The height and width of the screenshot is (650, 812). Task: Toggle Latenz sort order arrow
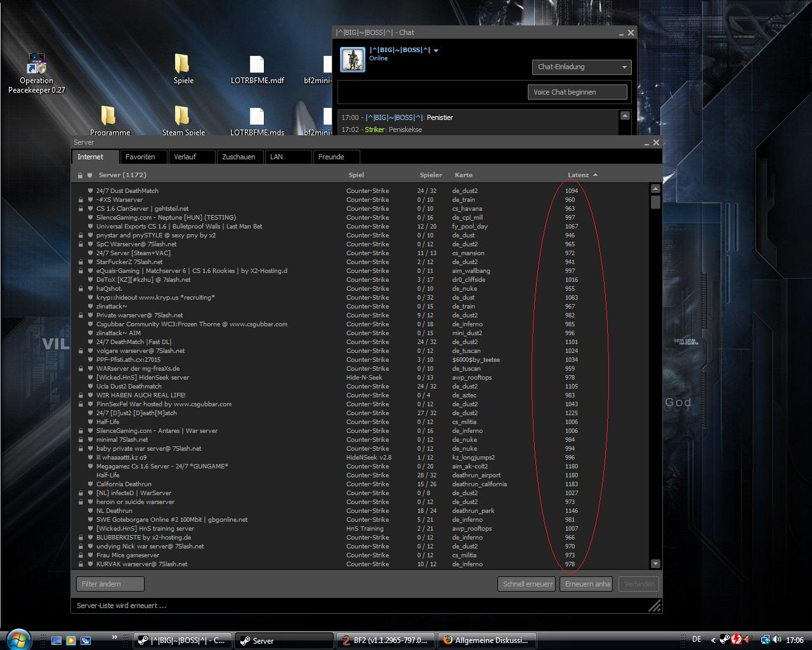point(595,175)
